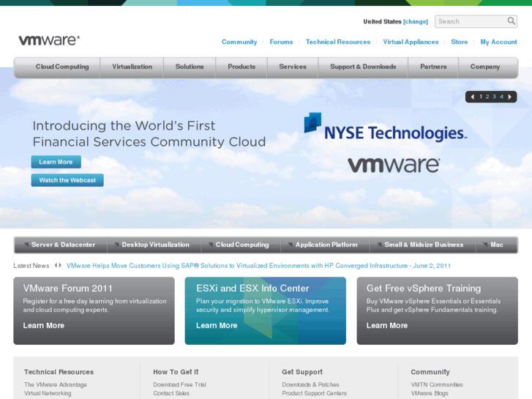Visit VMTN Communities link
The width and height of the screenshot is (532, 399).
pyautogui.click(x=437, y=384)
